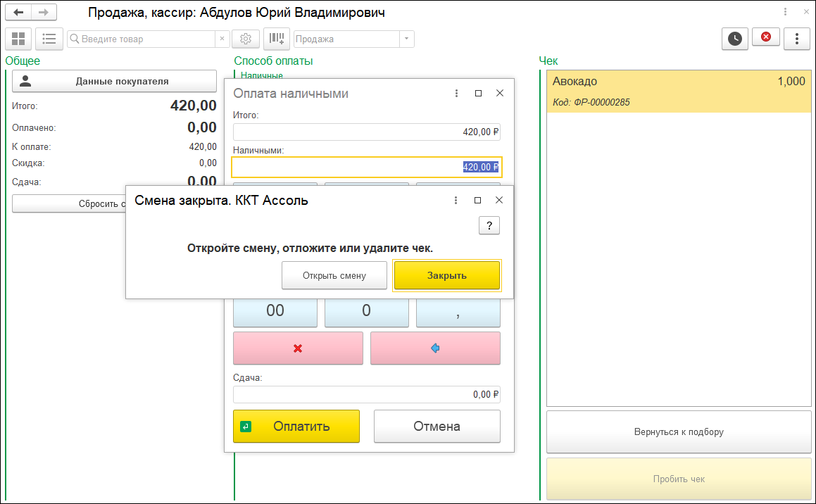Image resolution: width=816 pixels, height=504 pixels.
Task: Open deferred receipts clock icon
Action: pyautogui.click(x=734, y=39)
